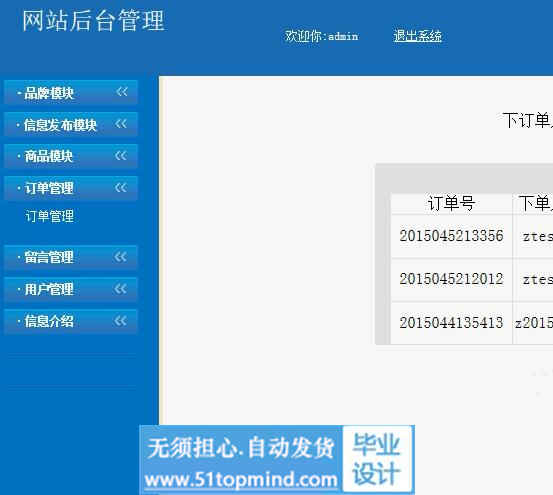Collapse the 品牌模块 chevron icon
This screenshot has width=553, height=495.
tap(122, 92)
